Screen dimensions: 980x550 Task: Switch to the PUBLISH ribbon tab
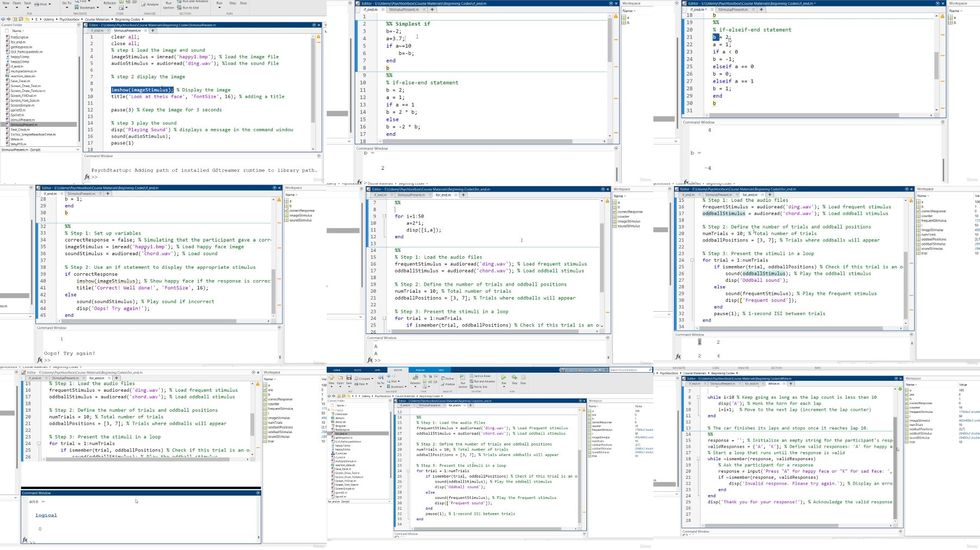pyautogui.click(x=420, y=370)
